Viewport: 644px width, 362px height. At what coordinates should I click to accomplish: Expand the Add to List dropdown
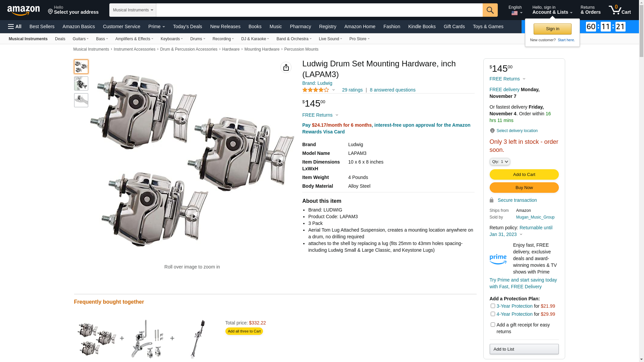(x=524, y=349)
